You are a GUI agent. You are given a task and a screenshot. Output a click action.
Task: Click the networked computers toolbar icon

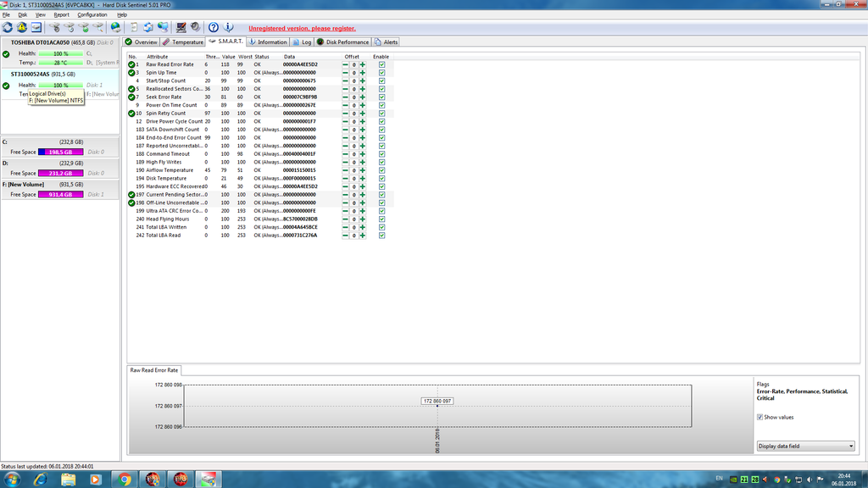pyautogui.click(x=162, y=27)
